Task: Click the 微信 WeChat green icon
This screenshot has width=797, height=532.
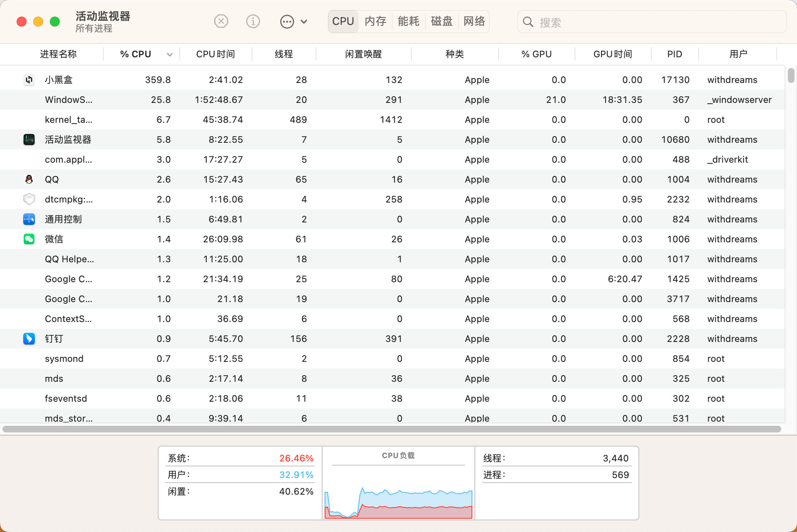Action: 29,239
